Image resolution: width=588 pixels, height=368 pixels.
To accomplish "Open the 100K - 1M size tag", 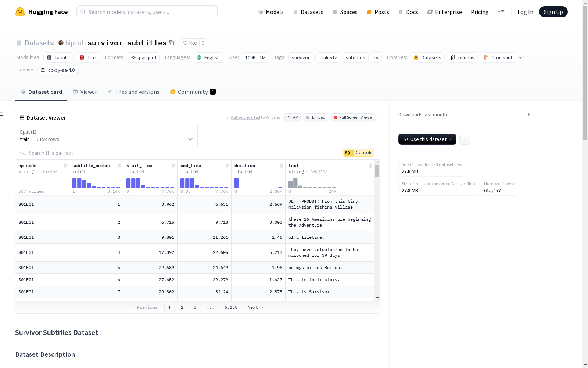I will tap(255, 57).
